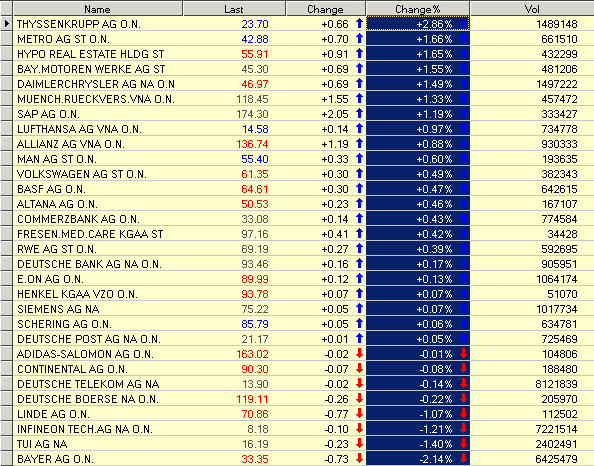This screenshot has width=594, height=466.
Task: Sort by the Last price column header
Action: [234, 9]
